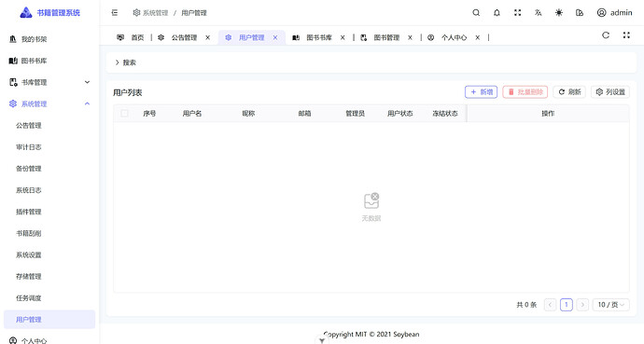Open 书籍刮削 in sidebar
The width and height of the screenshot is (644, 344).
[49, 233]
